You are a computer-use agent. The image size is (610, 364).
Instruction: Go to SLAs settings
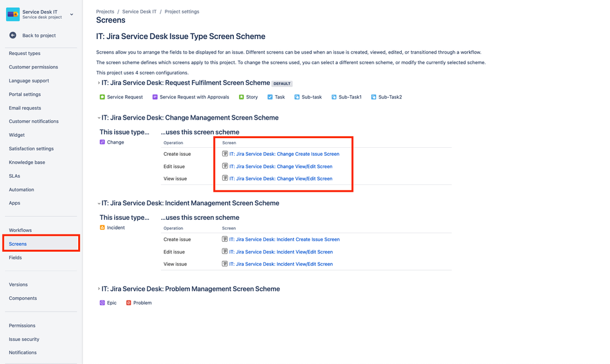pyautogui.click(x=15, y=175)
